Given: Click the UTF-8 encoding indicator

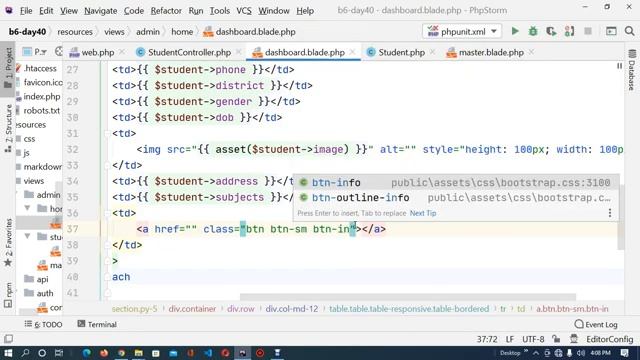Looking at the screenshot, I should 533,339.
